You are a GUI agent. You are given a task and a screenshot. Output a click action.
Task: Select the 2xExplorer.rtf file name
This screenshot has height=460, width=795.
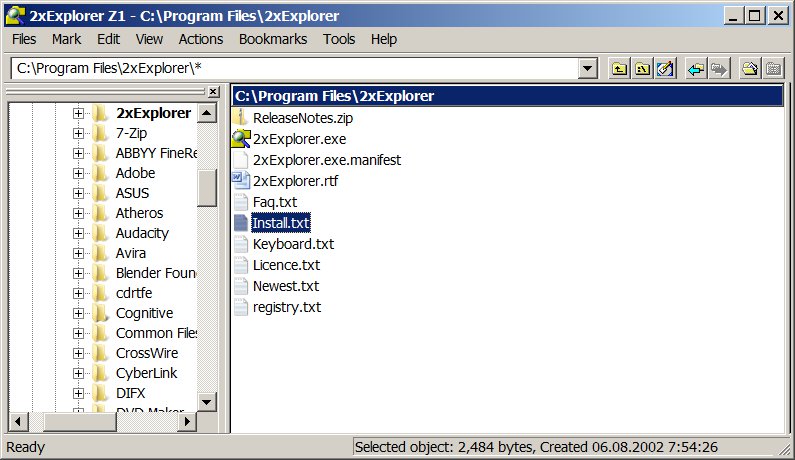click(x=296, y=181)
